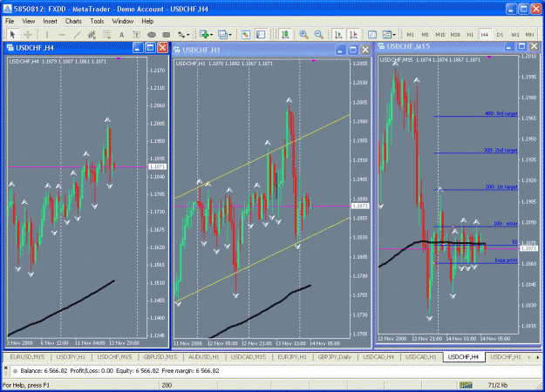Switch to the GBPUSD,M15 chart tab
This screenshot has width=545, height=392.
(160, 357)
